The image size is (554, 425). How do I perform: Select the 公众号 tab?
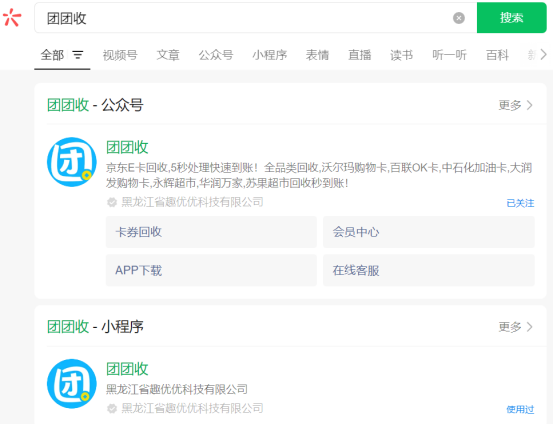click(216, 55)
